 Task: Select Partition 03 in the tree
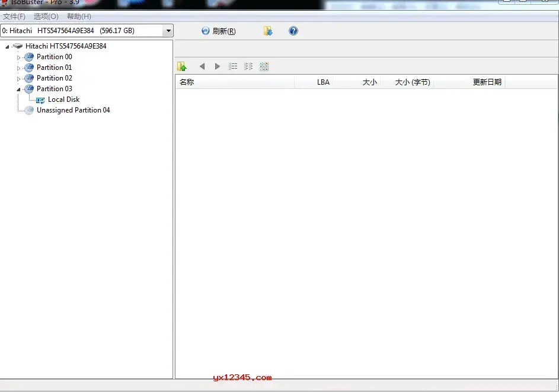coord(54,89)
